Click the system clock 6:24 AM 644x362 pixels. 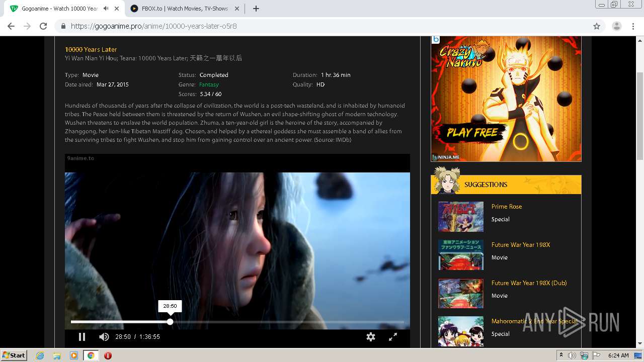[x=618, y=355]
